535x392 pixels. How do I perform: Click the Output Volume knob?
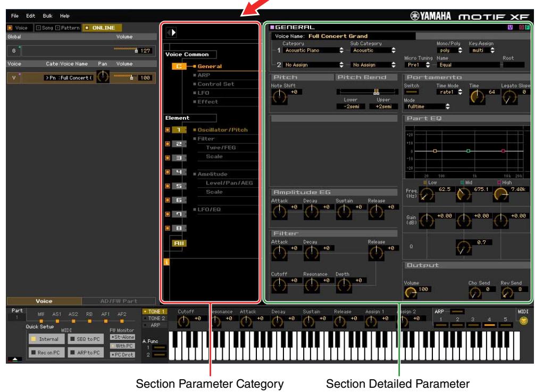tap(411, 293)
